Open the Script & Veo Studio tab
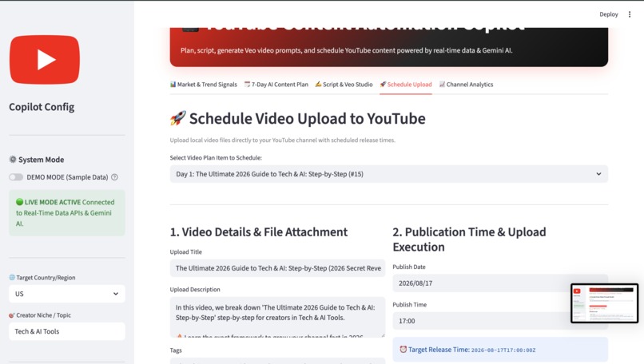644x364 pixels. click(344, 85)
